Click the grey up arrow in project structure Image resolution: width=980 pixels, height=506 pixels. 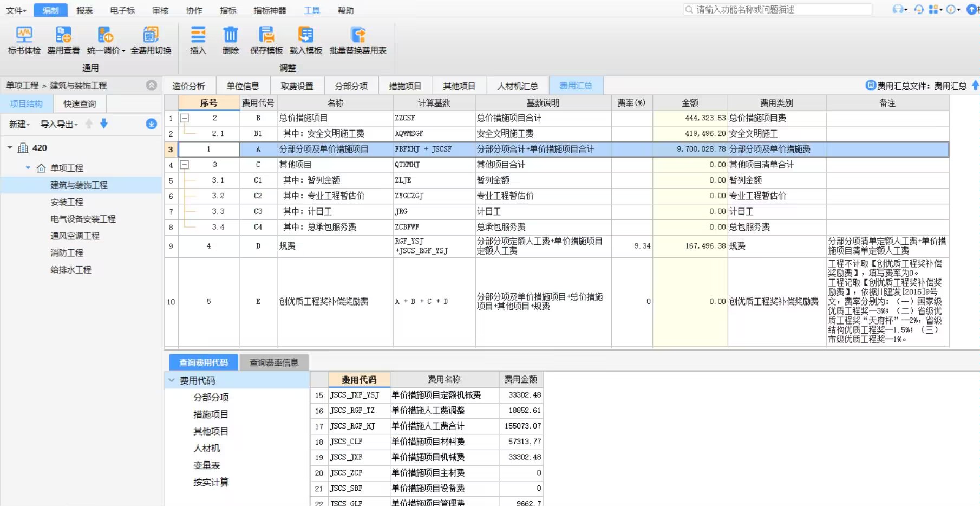tap(89, 124)
